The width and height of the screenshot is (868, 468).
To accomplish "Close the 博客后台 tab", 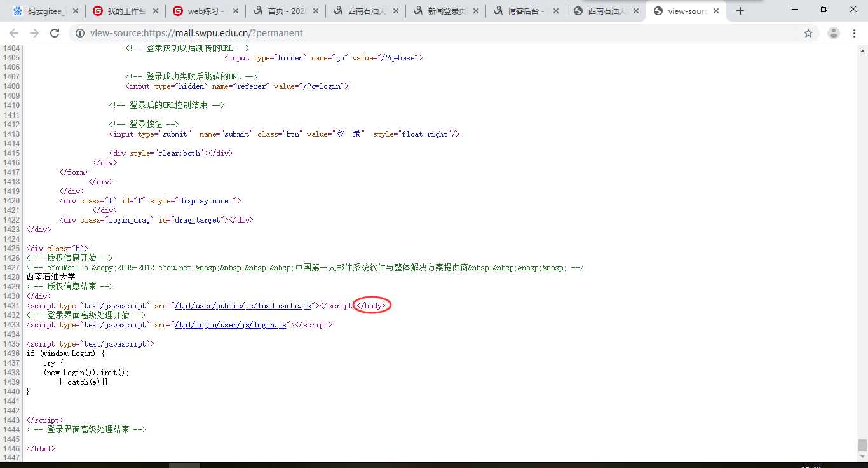I will 556,11.
